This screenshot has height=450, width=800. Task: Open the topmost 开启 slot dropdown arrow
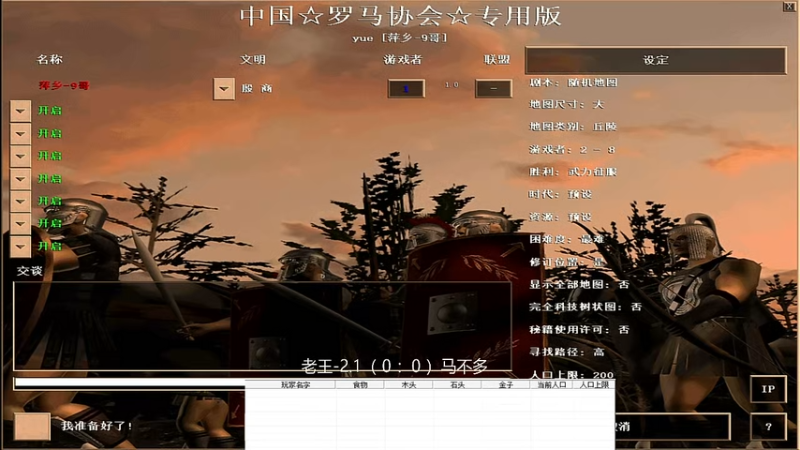[20, 111]
